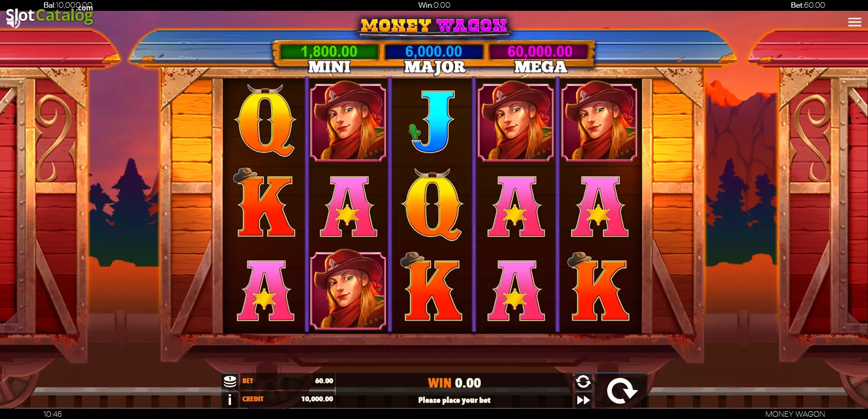Screen dimensions: 868x419
Task: Click the Money Wagon title logo
Action: (434, 26)
